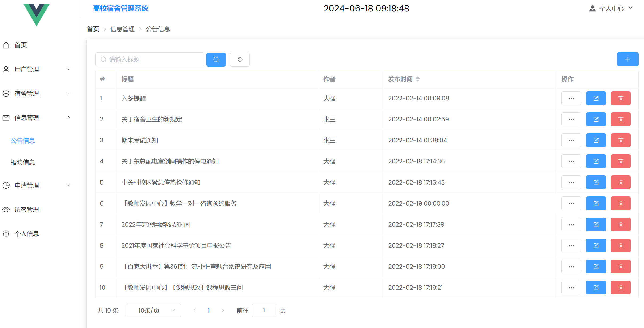644x328 pixels.
Task: Toggle the 发布时间 column sort arrows
Action: pyautogui.click(x=417, y=79)
